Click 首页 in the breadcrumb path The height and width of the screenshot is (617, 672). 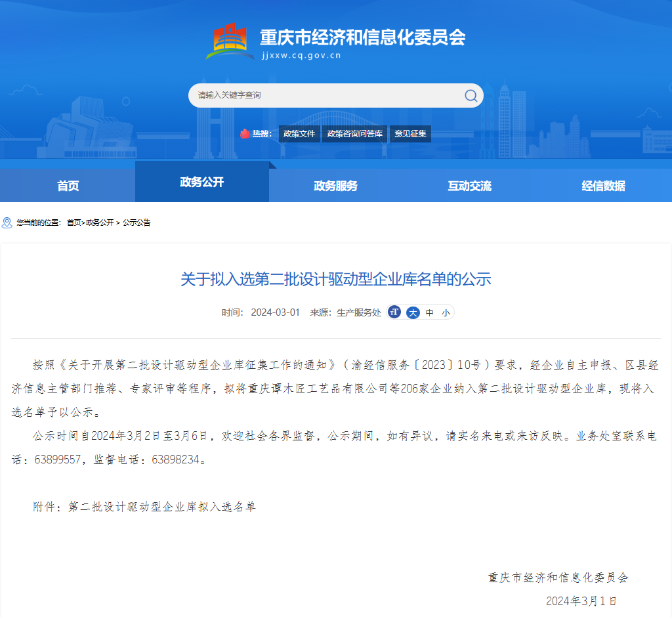click(74, 223)
